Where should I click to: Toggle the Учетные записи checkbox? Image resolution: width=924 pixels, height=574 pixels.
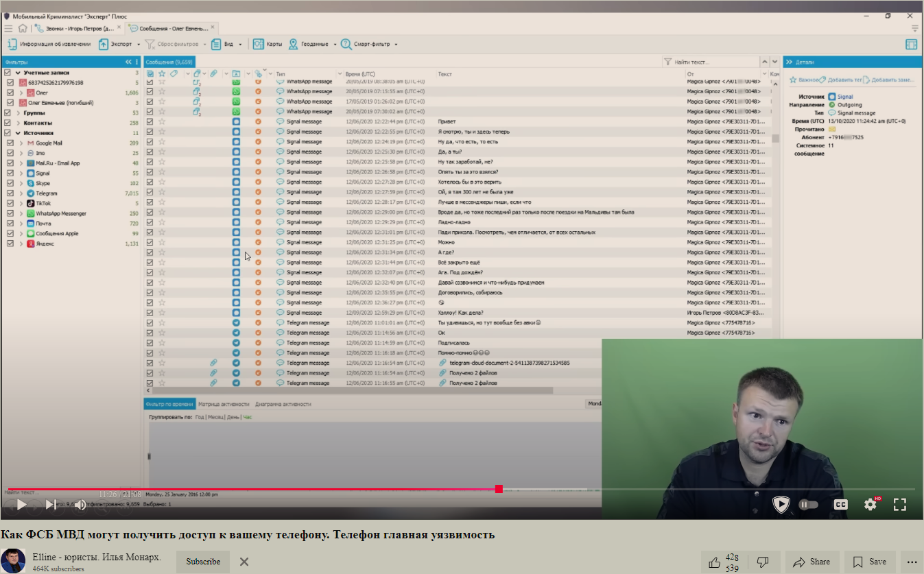8,73
